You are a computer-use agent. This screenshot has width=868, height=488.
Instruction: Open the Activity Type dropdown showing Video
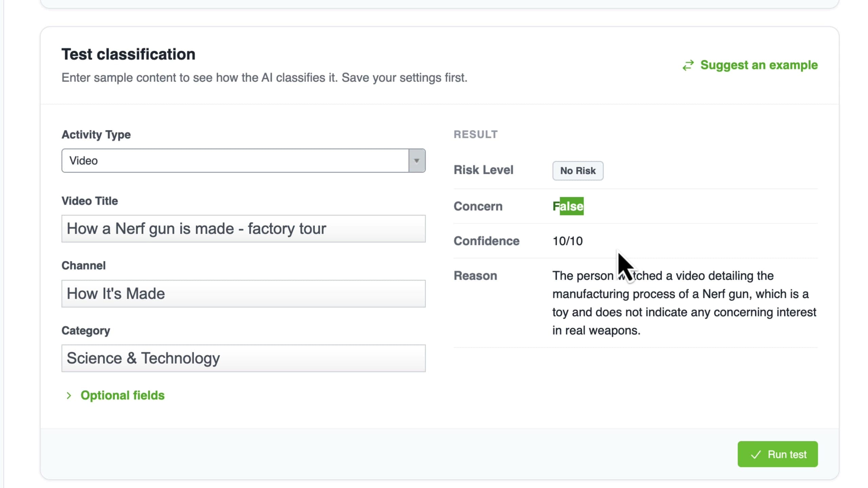click(x=243, y=161)
